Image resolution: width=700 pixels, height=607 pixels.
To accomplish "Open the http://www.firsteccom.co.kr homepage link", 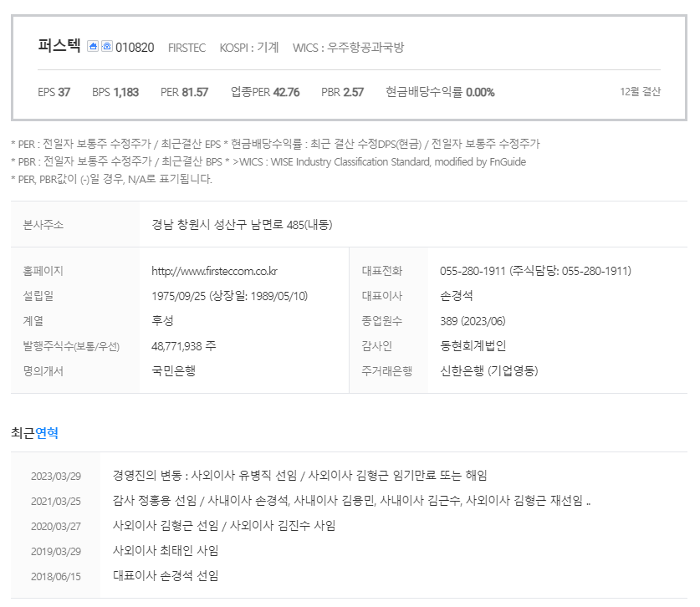I will (x=214, y=271).
